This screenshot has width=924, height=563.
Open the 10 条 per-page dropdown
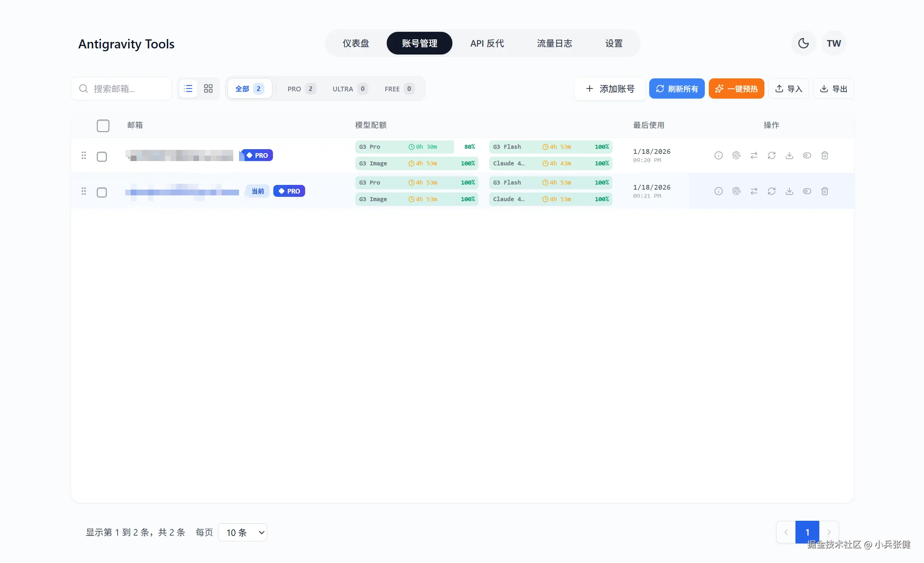(x=243, y=532)
